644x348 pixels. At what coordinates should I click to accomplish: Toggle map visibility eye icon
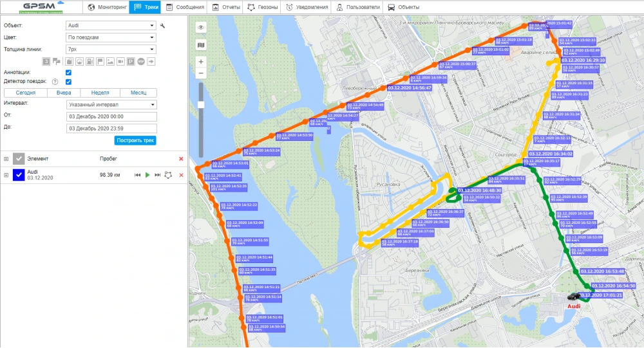(x=201, y=28)
